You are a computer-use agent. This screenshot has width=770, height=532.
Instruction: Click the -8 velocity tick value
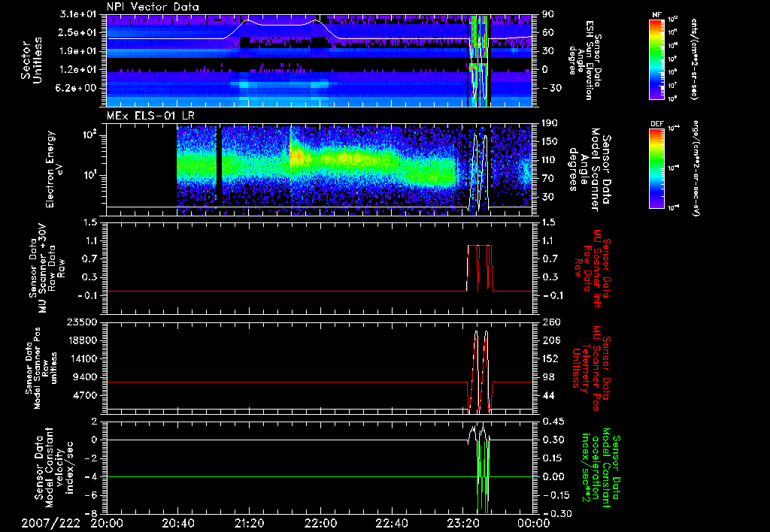click(91, 513)
